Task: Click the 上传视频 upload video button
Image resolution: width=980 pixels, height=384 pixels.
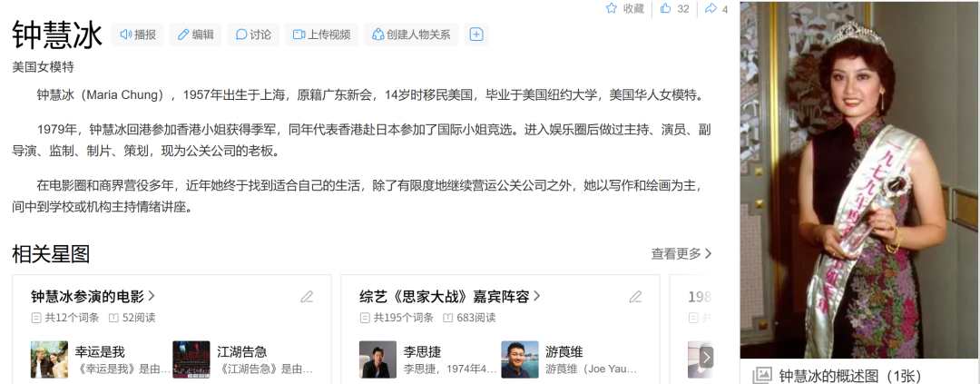Action: (x=321, y=34)
